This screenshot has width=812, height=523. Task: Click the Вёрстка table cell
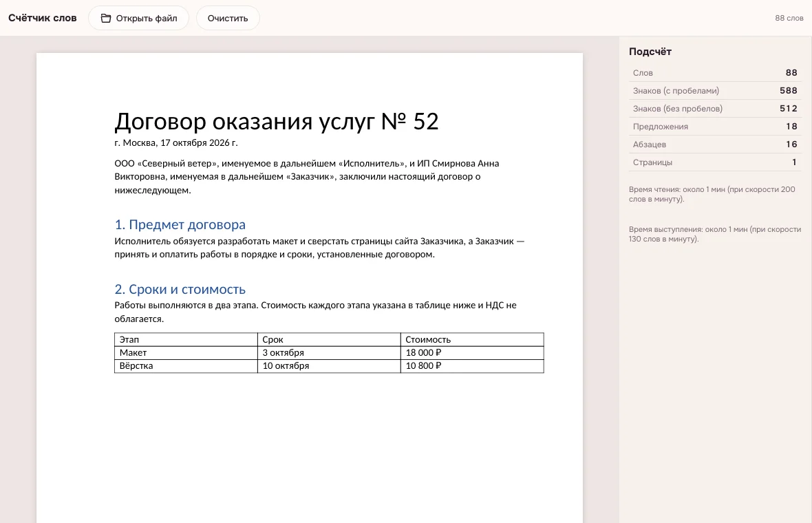tap(186, 366)
